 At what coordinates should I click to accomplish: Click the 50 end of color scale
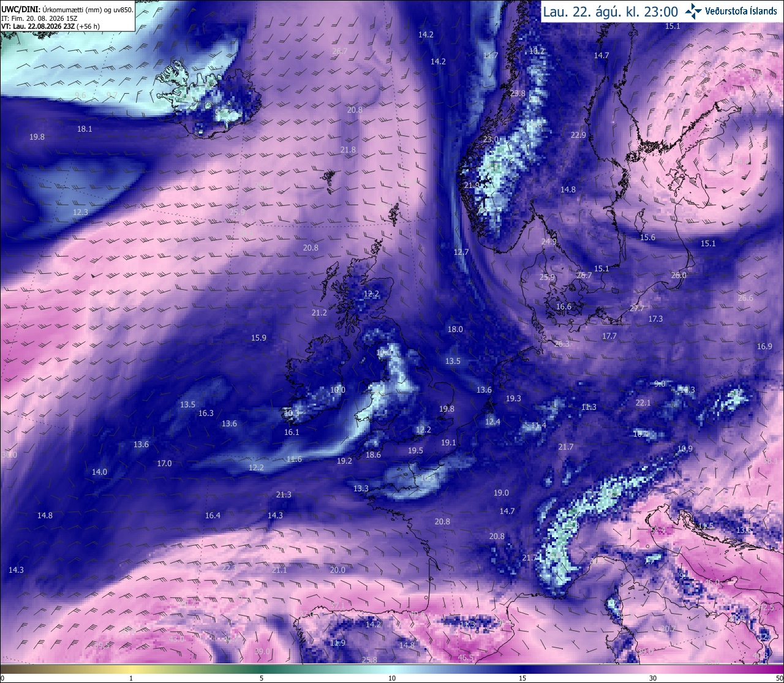[779, 678]
